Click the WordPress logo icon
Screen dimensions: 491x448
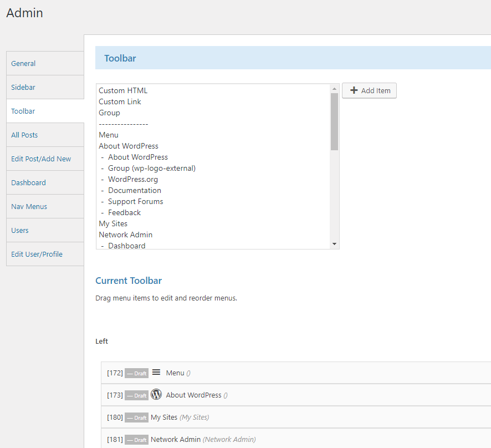point(156,395)
